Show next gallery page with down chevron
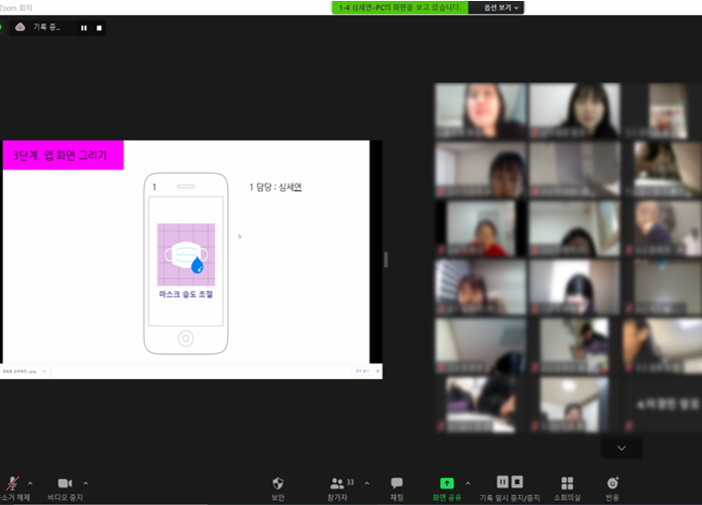Viewport: 702px width, 505px height. pos(621,448)
